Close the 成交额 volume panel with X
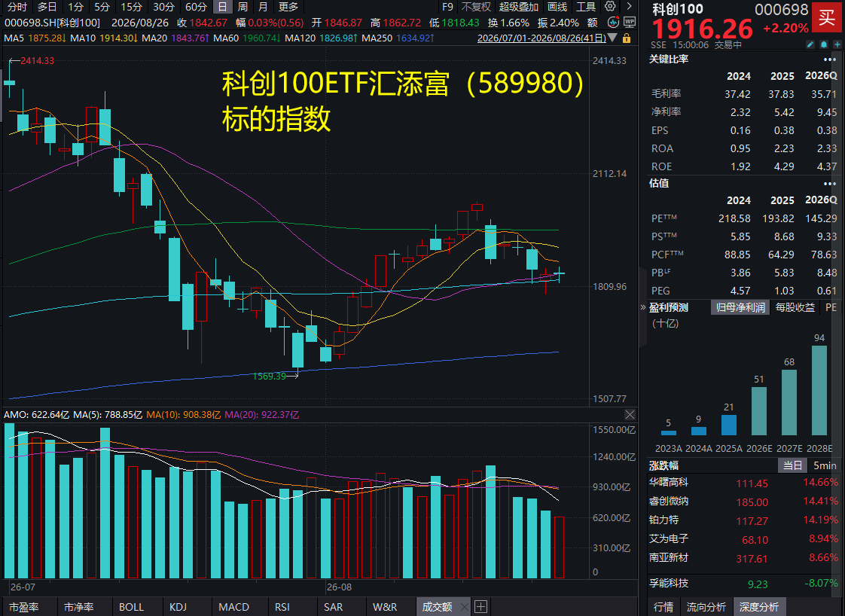The width and height of the screenshot is (845, 616). 630,414
